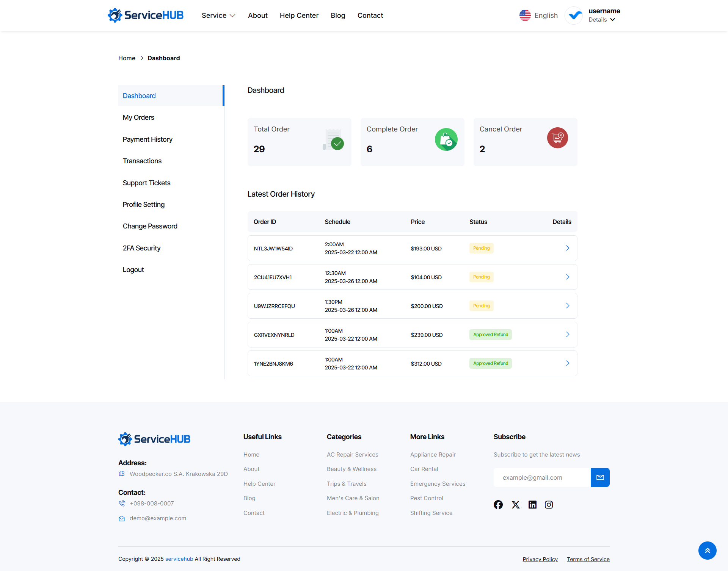Click the servicehub copyright link
Viewport: 728px width, 571px height.
point(179,559)
